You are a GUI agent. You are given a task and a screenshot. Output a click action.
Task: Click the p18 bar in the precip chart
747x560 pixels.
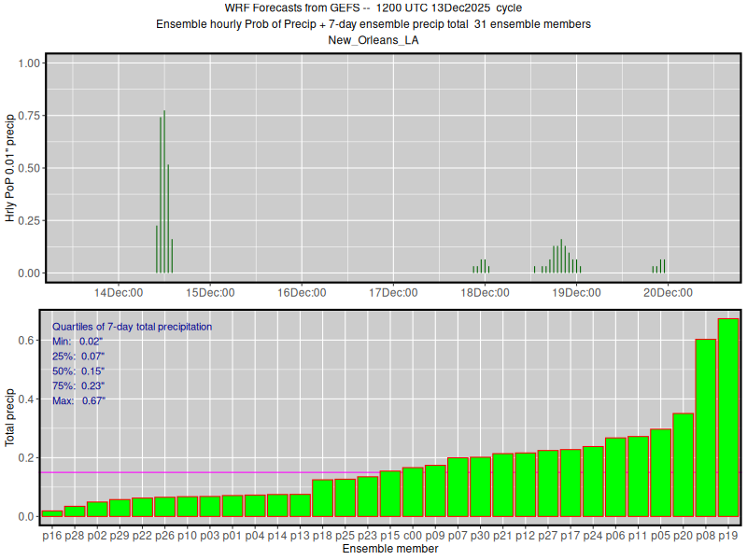(x=323, y=498)
